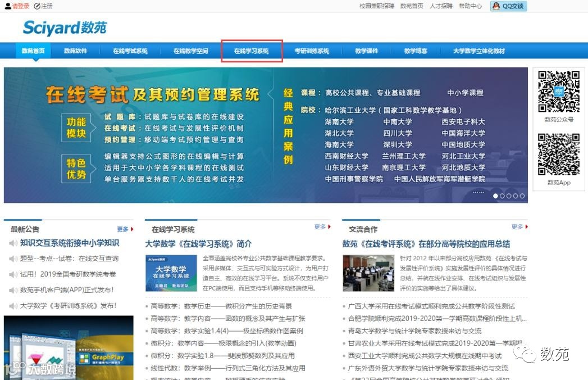Expand 更多 in 交流合作 section

[519, 227]
